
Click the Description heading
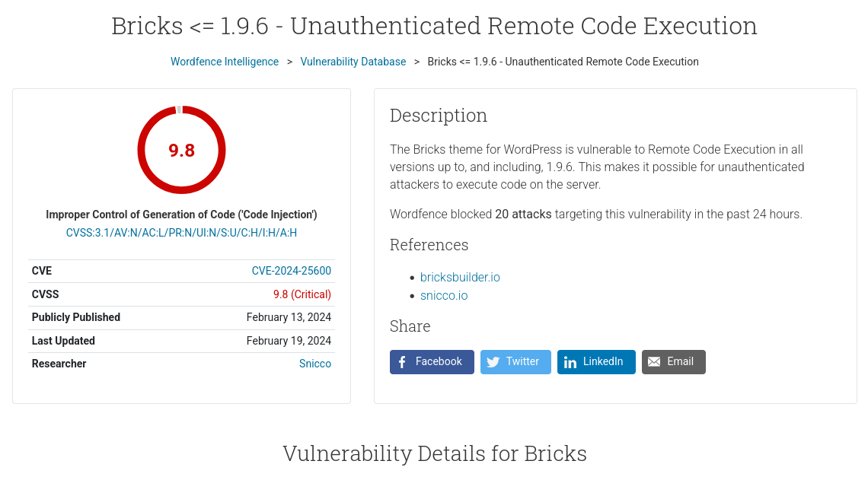tap(439, 116)
